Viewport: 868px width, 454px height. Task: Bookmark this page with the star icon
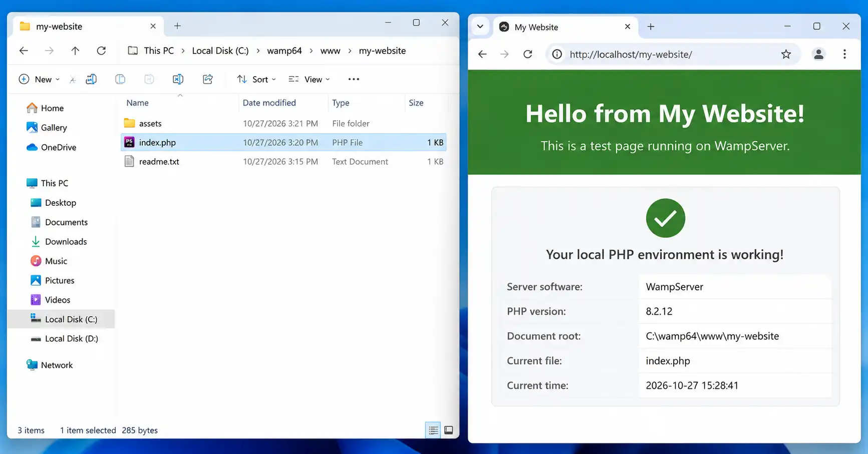(x=786, y=54)
